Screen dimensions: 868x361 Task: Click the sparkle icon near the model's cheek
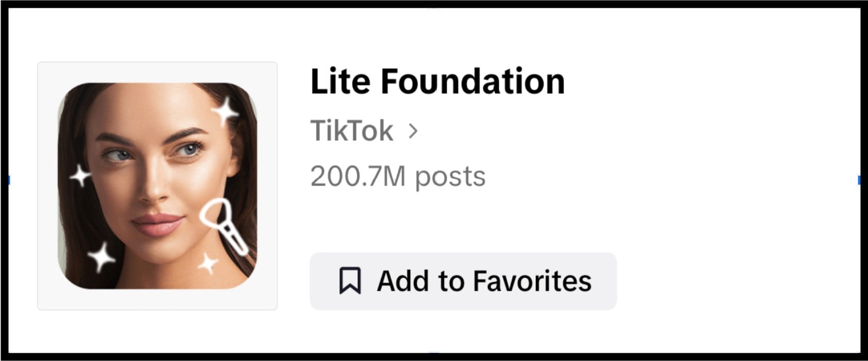(x=80, y=177)
